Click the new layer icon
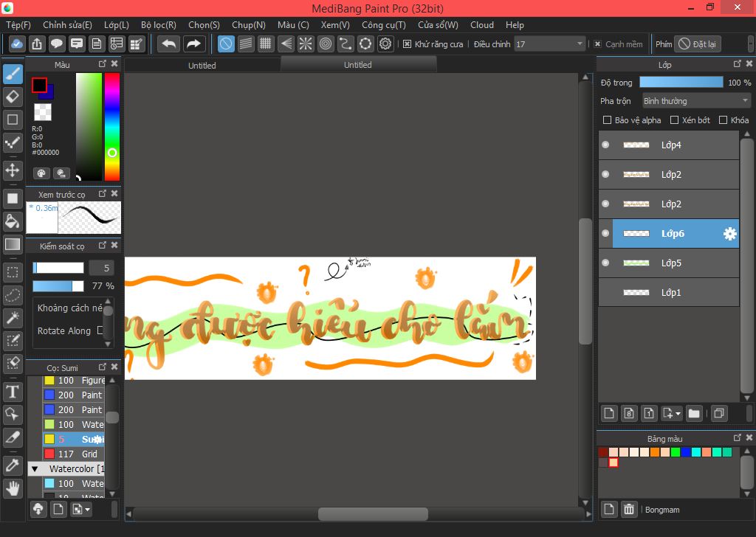 pyautogui.click(x=609, y=413)
